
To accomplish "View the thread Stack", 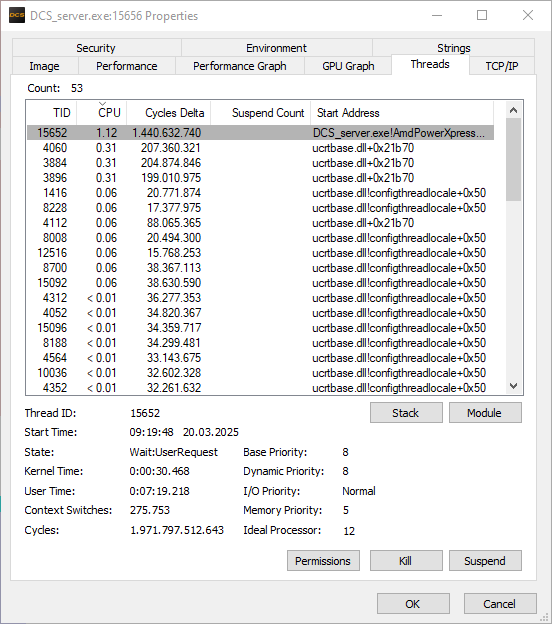I will point(406,413).
